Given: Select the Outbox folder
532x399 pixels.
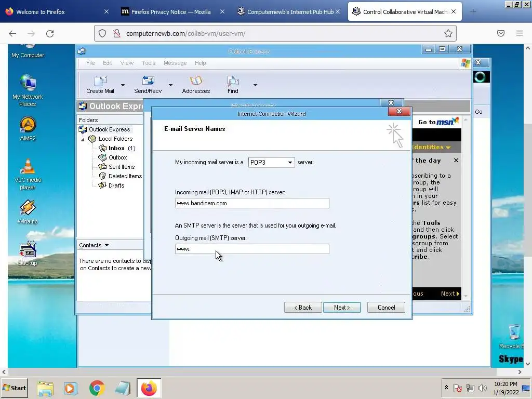Looking at the screenshot, I should point(113,157).
